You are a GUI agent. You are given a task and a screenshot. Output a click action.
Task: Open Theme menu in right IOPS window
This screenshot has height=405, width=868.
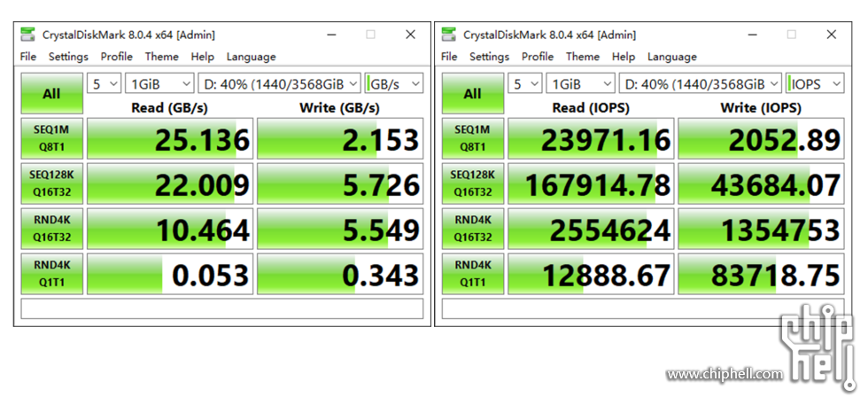click(583, 57)
